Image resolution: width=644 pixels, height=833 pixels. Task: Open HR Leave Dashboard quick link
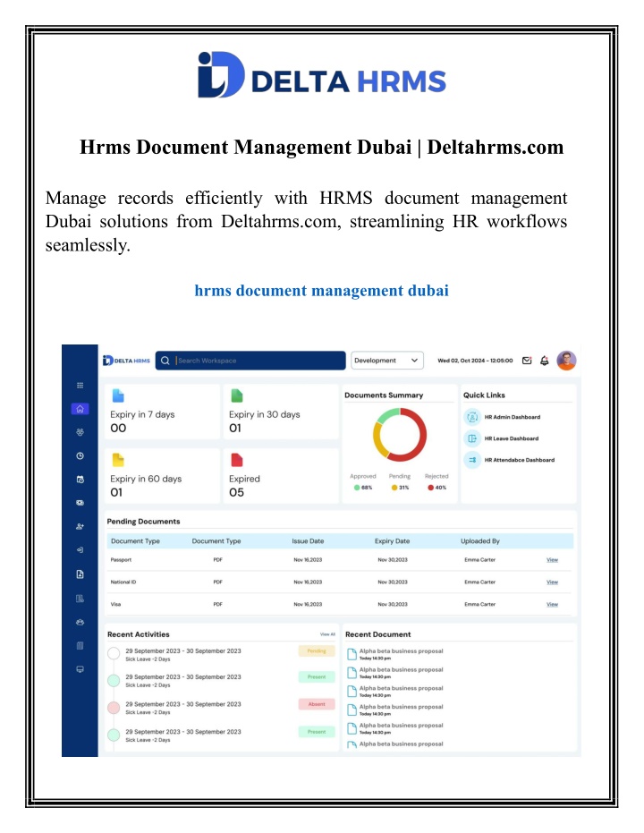512,438
